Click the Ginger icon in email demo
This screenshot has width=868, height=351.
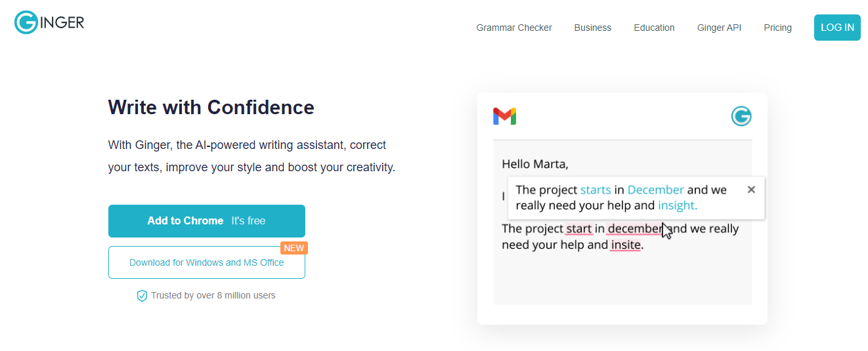click(x=741, y=117)
